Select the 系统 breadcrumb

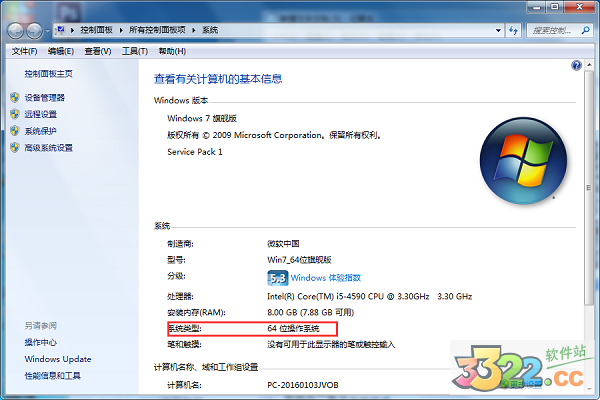[x=210, y=30]
